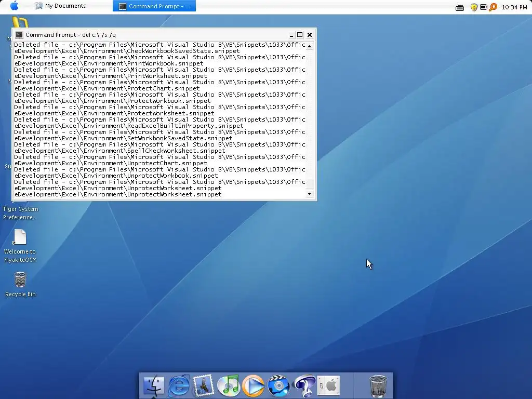Open Finder from the dock

pos(154,386)
